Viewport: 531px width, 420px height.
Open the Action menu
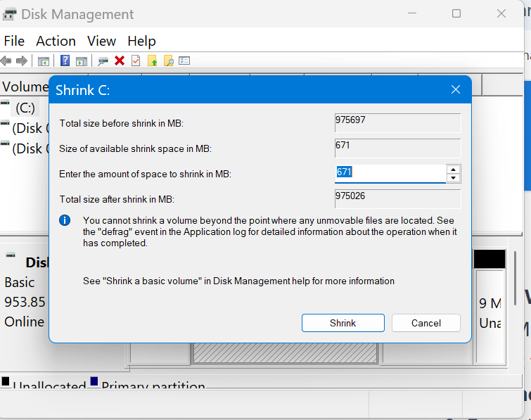(56, 41)
